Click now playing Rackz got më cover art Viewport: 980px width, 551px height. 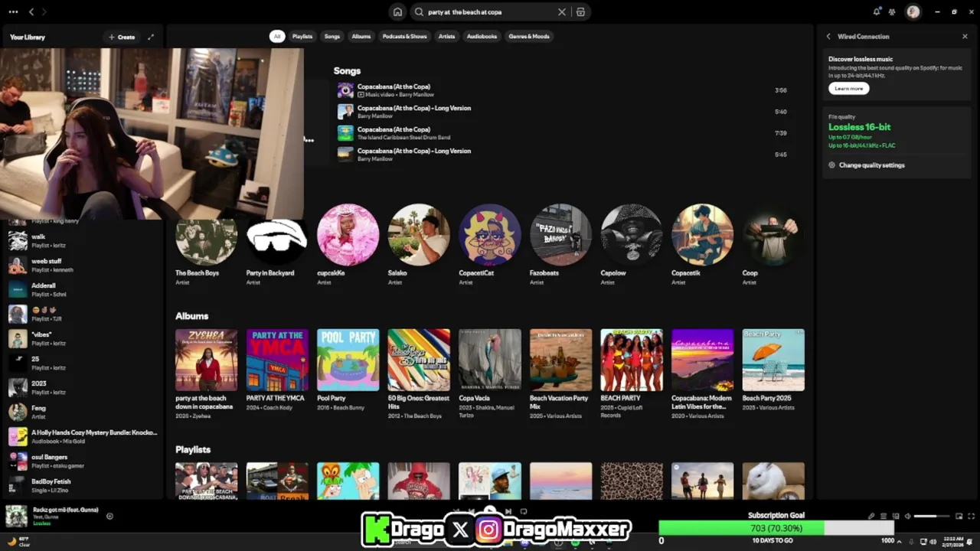[17, 516]
